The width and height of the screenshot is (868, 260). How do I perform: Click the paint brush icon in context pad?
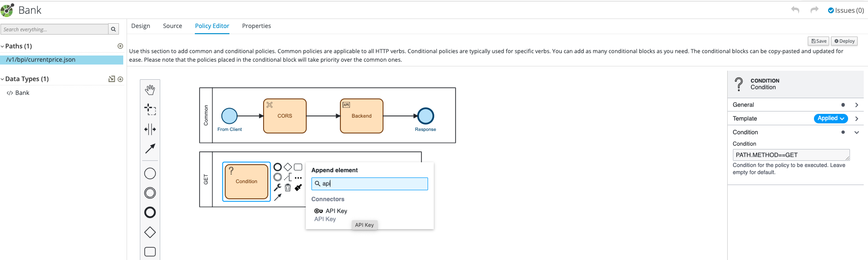point(298,187)
